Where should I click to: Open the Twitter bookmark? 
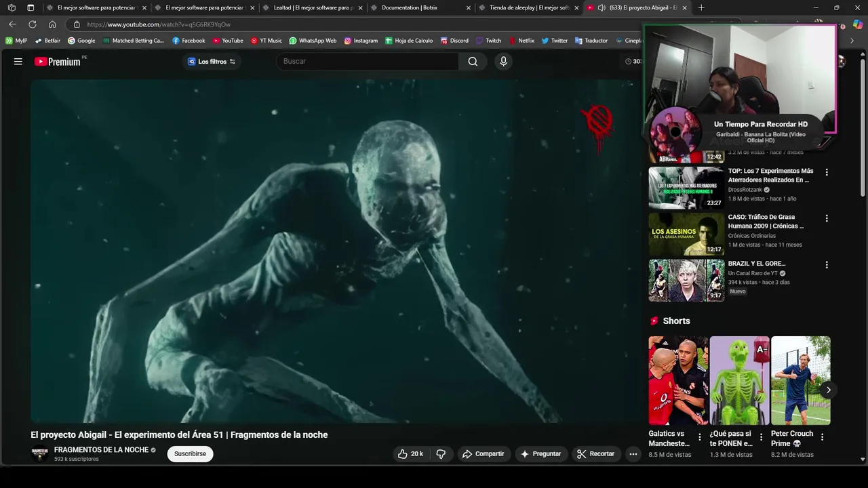tap(554, 41)
